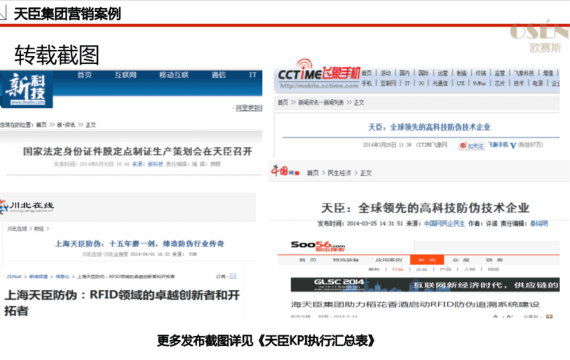The width and height of the screenshot is (570, 360).
Task: Click 民生经济 in 中国网 breadcrumb
Action: click(x=339, y=173)
